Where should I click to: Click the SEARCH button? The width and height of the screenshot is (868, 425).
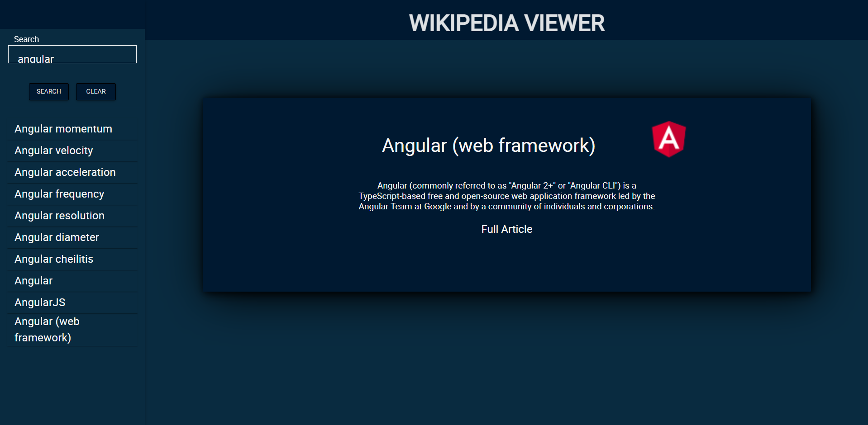pyautogui.click(x=49, y=91)
